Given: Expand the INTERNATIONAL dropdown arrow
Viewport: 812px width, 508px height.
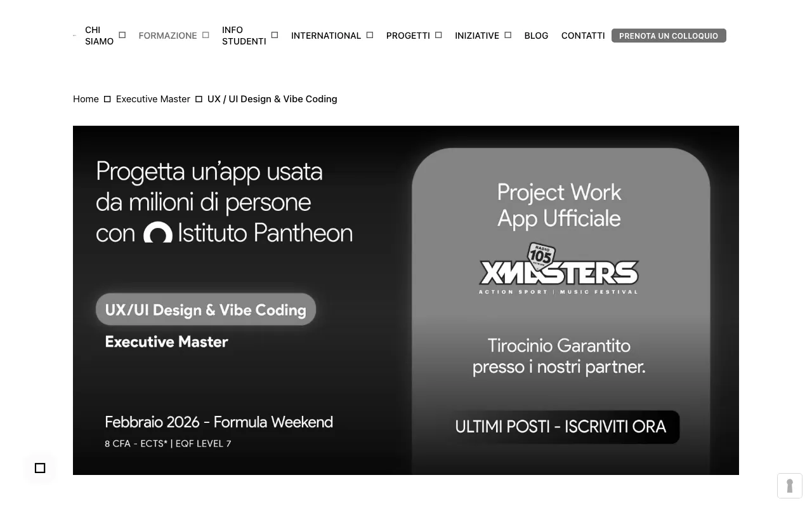Looking at the screenshot, I should point(370,36).
